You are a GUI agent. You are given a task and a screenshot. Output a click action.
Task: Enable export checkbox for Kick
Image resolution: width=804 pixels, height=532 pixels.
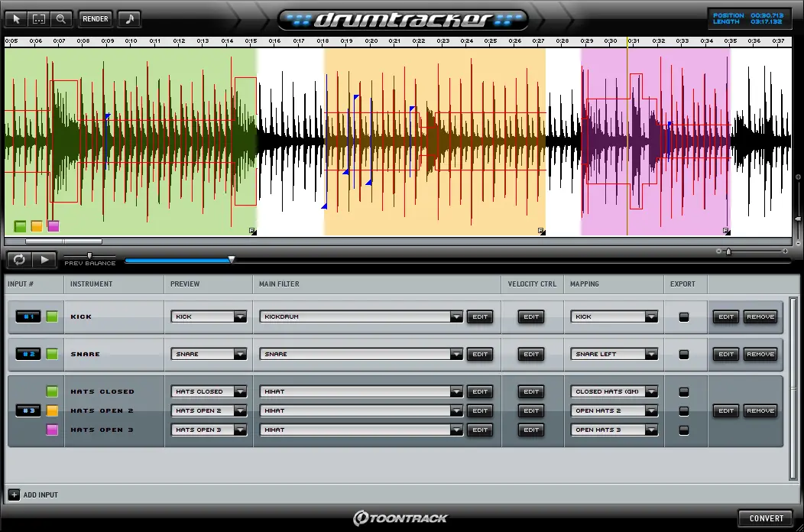(684, 316)
